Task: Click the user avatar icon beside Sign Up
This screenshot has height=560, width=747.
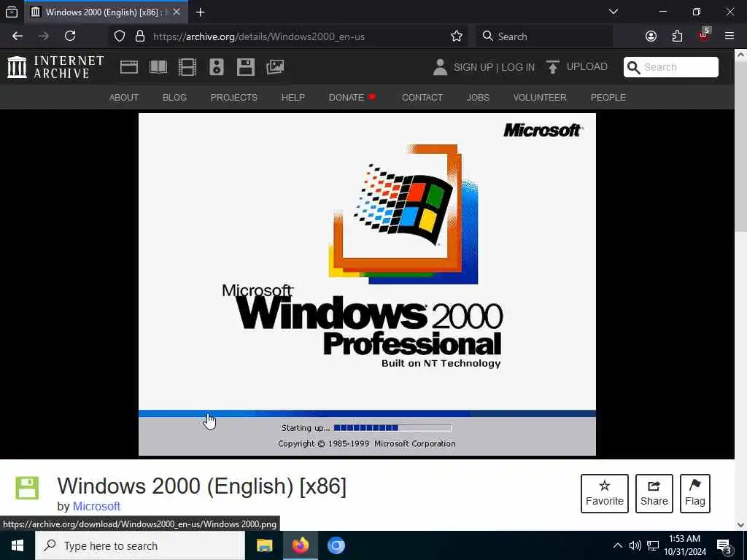Action: tap(440, 67)
